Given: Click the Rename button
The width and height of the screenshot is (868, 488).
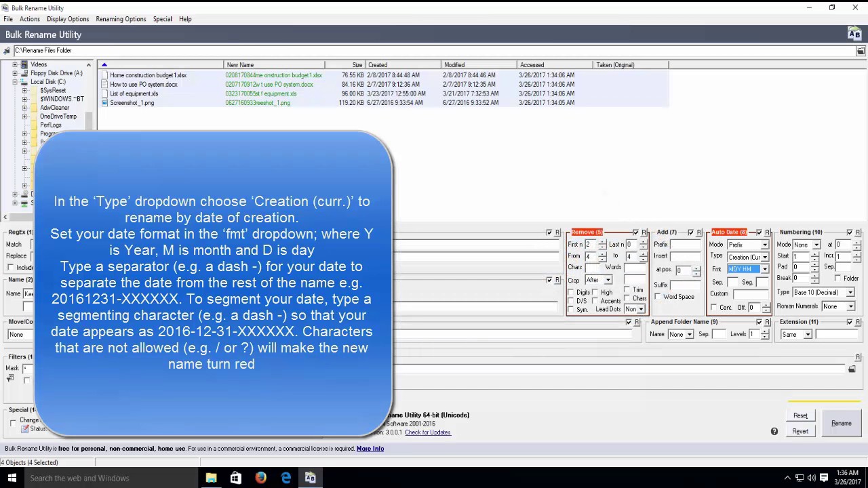Looking at the screenshot, I should pos(841,424).
